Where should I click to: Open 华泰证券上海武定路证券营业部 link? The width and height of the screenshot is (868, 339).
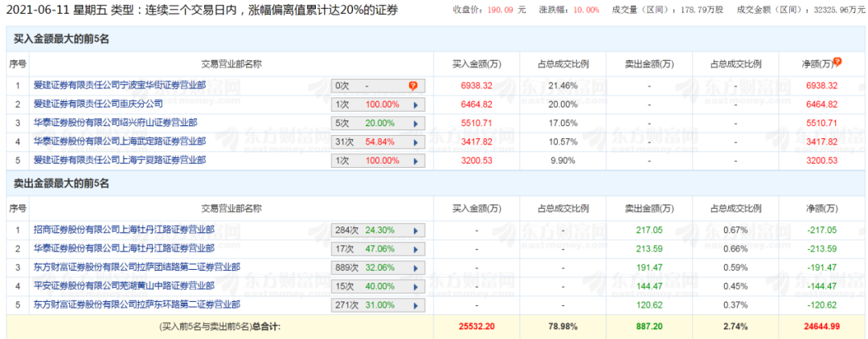click(119, 141)
